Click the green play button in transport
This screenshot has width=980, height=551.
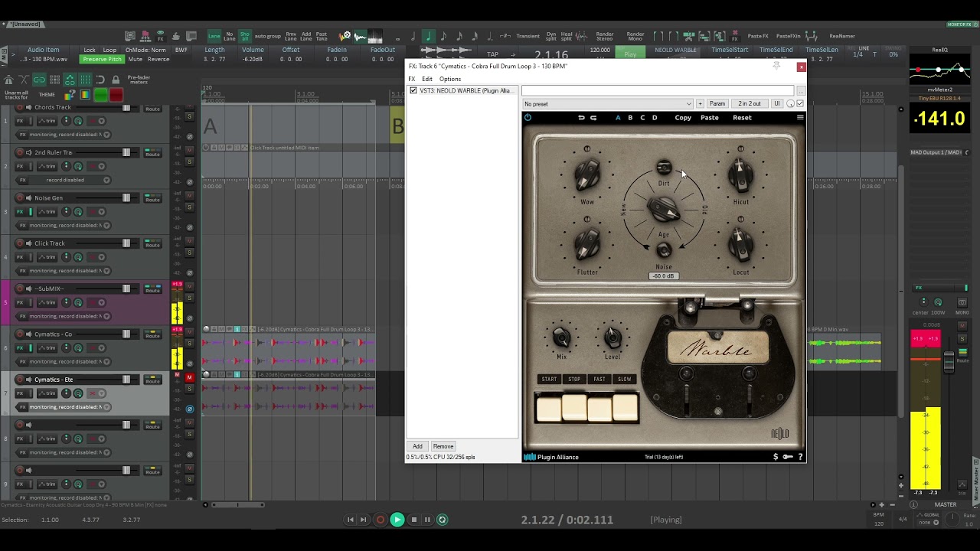tap(397, 520)
